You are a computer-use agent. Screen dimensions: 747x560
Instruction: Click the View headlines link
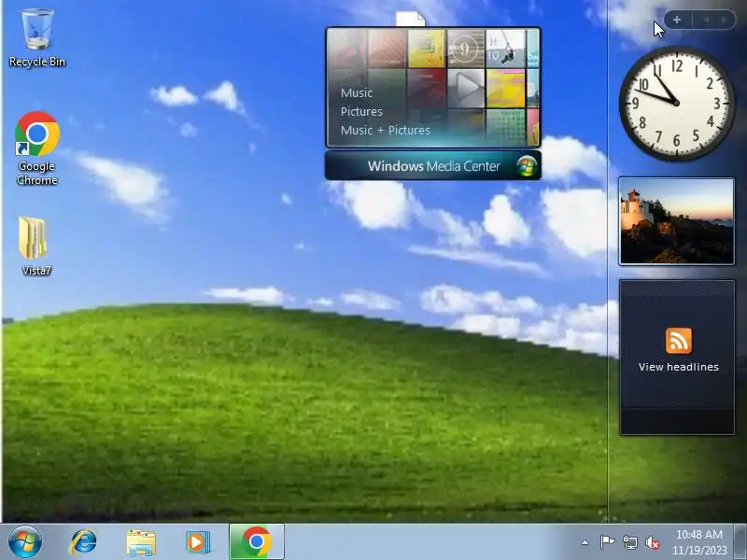pyautogui.click(x=679, y=367)
